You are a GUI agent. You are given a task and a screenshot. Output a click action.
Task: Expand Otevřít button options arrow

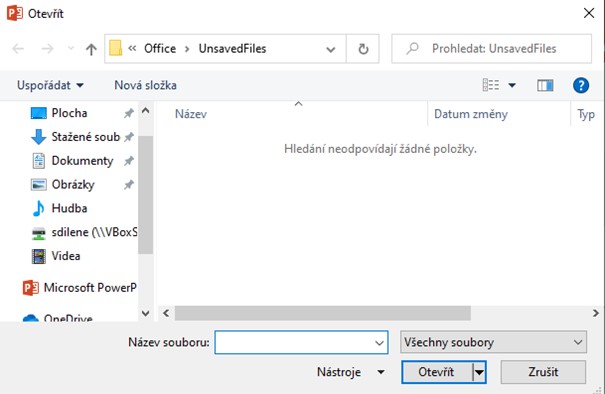pos(479,372)
